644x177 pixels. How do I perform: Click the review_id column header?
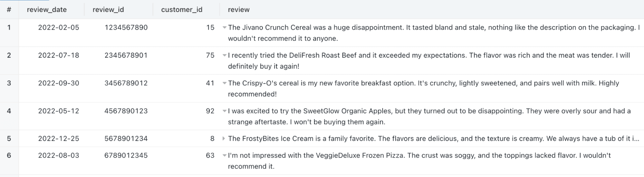tap(108, 10)
